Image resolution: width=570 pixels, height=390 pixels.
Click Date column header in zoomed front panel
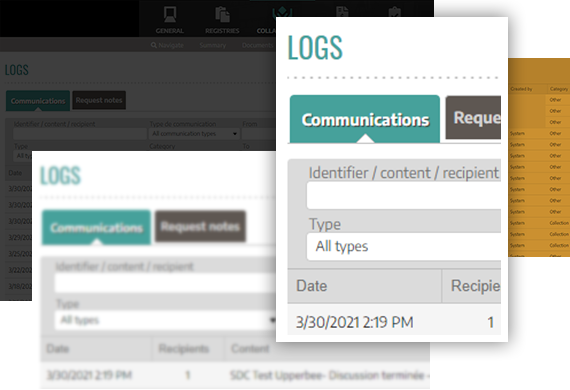365,286
